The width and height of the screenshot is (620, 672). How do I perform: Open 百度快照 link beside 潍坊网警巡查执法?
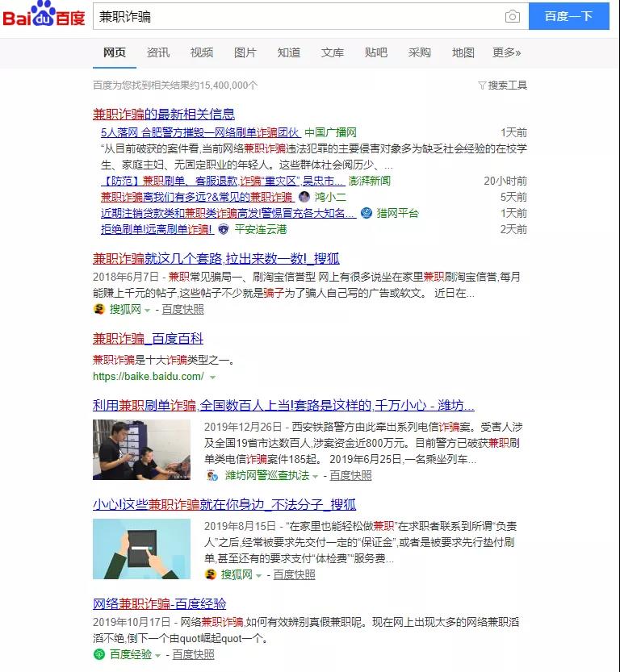click(x=350, y=476)
